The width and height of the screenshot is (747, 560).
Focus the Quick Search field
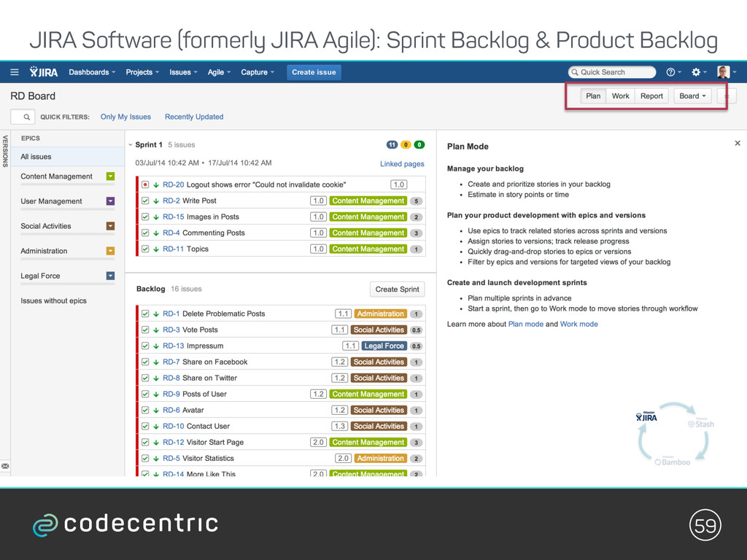pos(612,72)
